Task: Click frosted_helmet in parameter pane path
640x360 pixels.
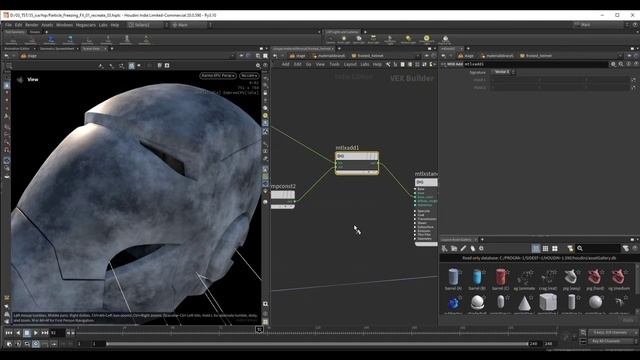Action: point(536,56)
